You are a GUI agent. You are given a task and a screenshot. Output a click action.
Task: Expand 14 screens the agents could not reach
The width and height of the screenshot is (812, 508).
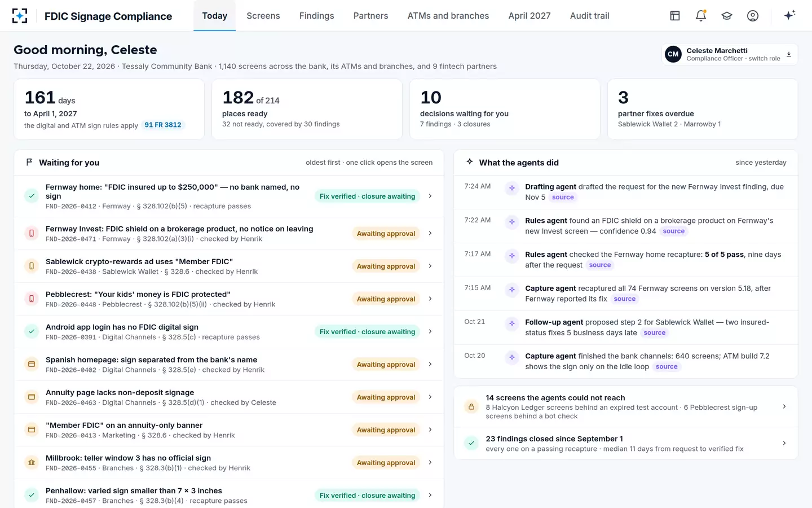tap(626, 406)
